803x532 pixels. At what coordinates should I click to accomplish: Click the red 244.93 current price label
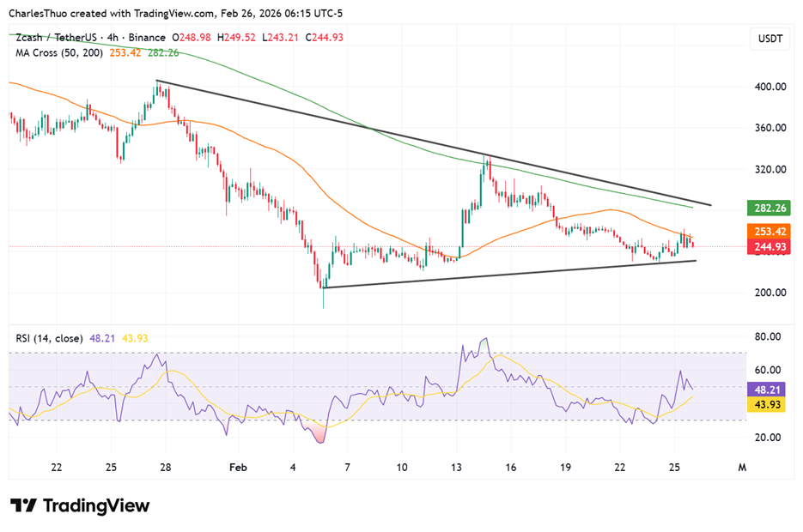pyautogui.click(x=764, y=247)
